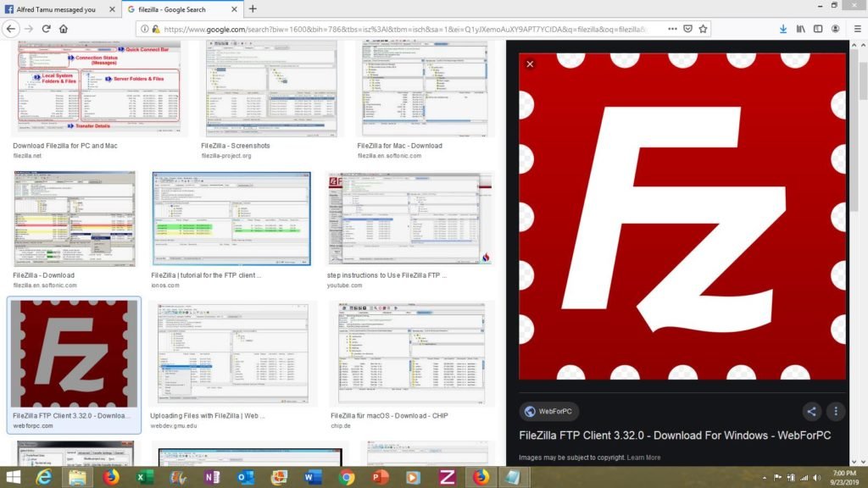Open the FileZilla for Mac - Download thumbnail
Screen dimensions: 868x488
click(x=425, y=88)
